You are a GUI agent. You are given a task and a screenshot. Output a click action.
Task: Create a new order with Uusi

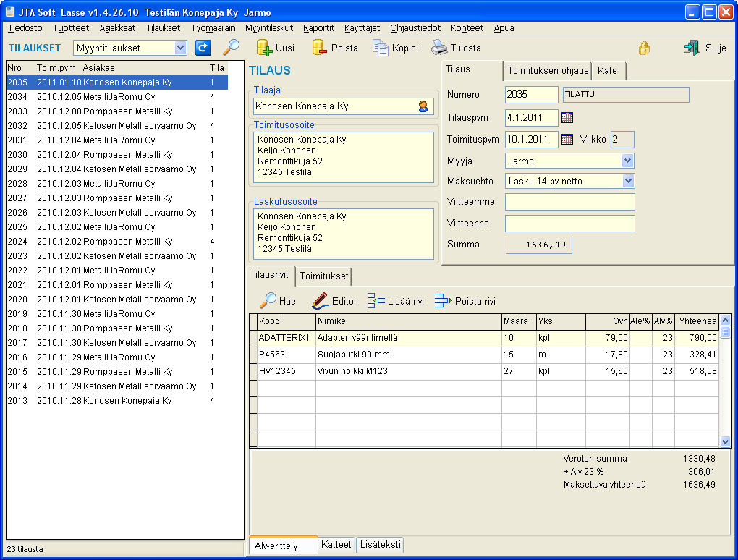[276, 48]
